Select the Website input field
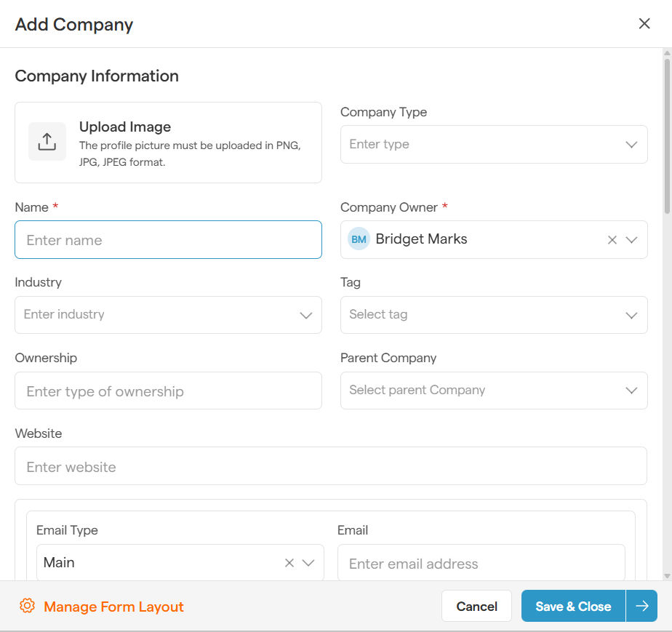This screenshot has width=672, height=632. (330, 466)
